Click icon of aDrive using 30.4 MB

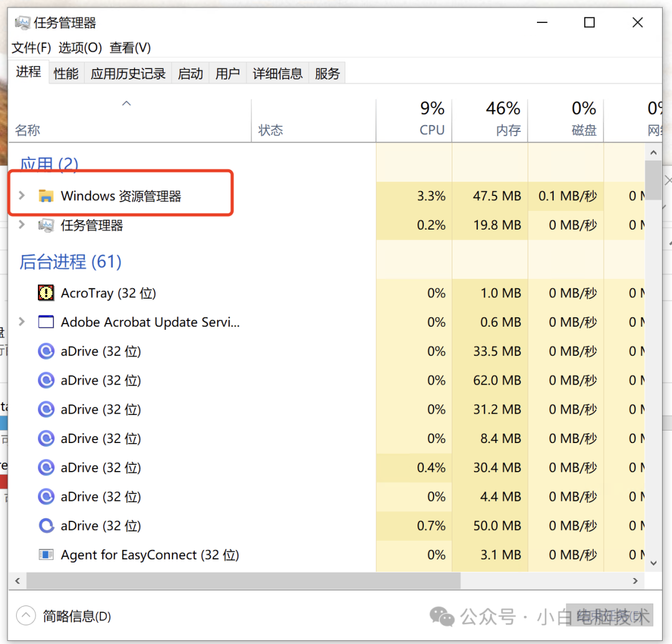tap(46, 467)
